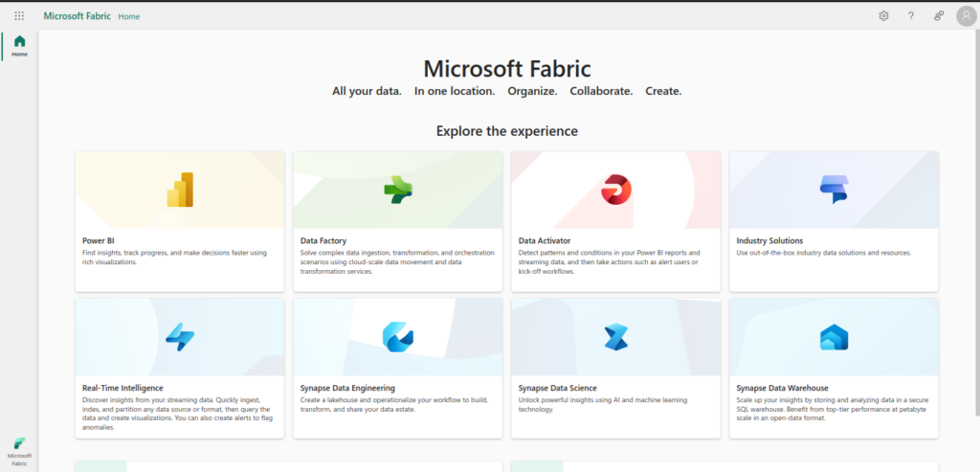
Task: Open the Power BI card title
Action: [100, 241]
